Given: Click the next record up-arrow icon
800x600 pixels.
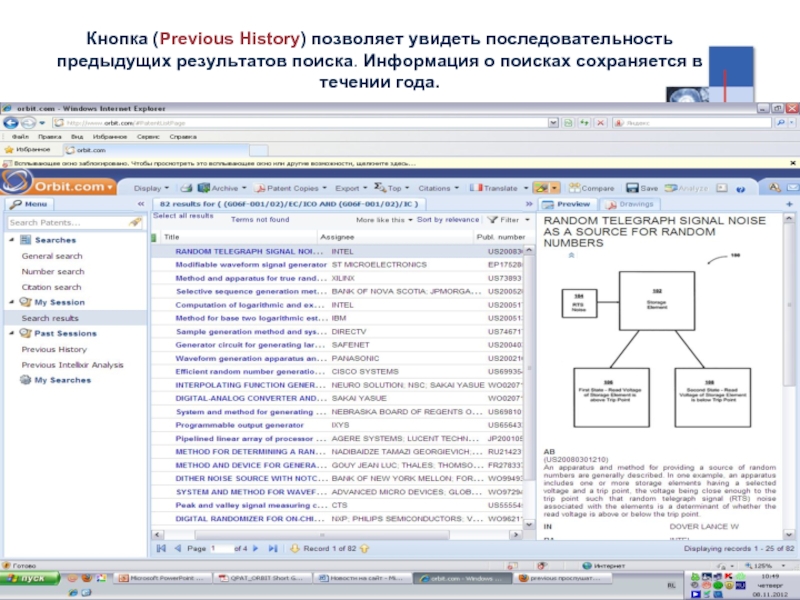Looking at the screenshot, I should [x=364, y=548].
